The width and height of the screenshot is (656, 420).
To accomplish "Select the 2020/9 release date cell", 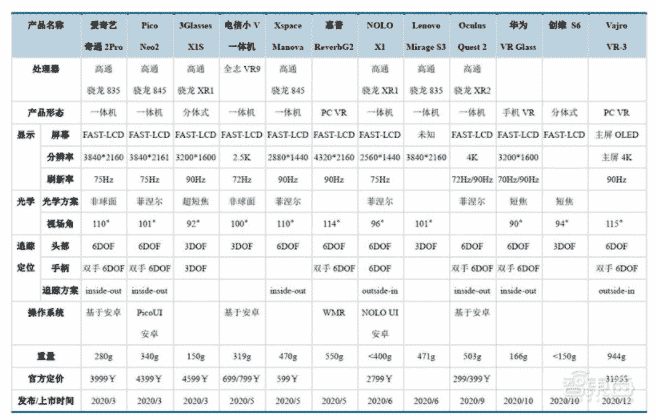I will pyautogui.click(x=472, y=401).
